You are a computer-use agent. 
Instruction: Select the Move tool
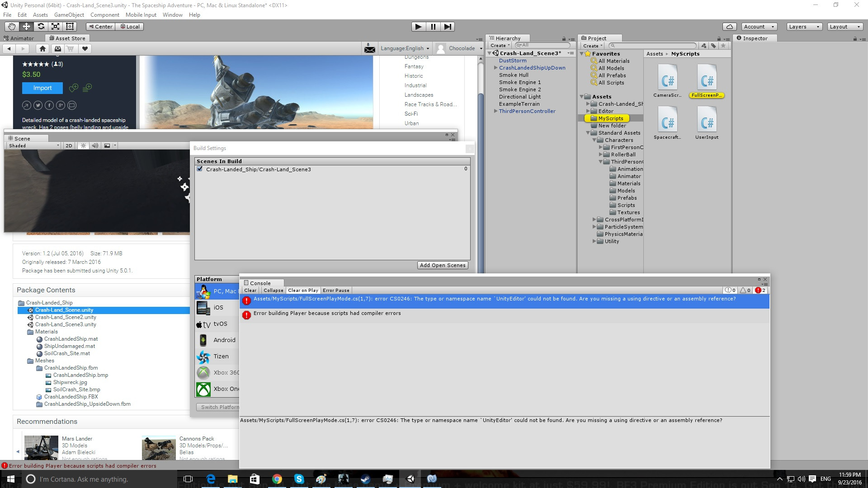[26, 27]
